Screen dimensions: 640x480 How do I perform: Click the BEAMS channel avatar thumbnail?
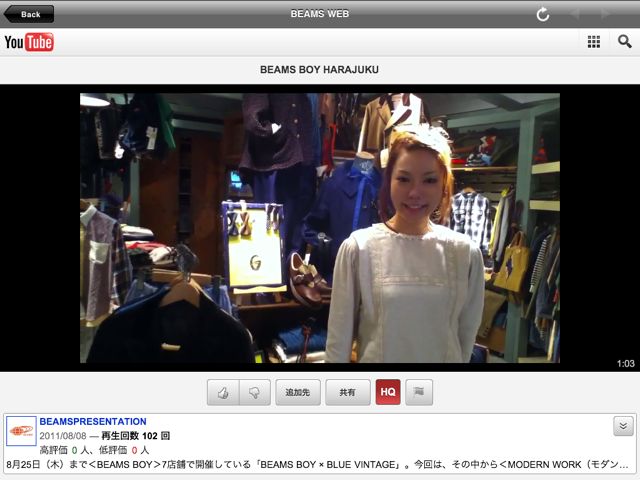(x=21, y=431)
